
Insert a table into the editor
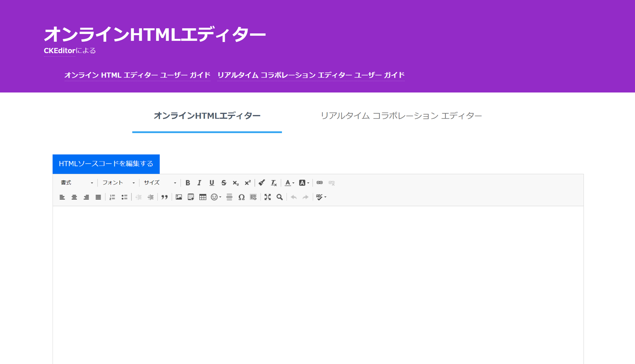point(203,197)
